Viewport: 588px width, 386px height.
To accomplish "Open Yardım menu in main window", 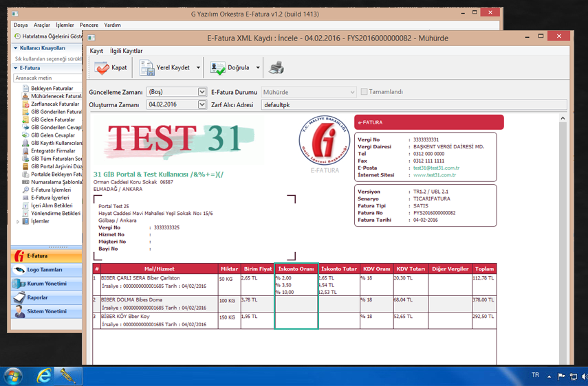I will coord(112,25).
